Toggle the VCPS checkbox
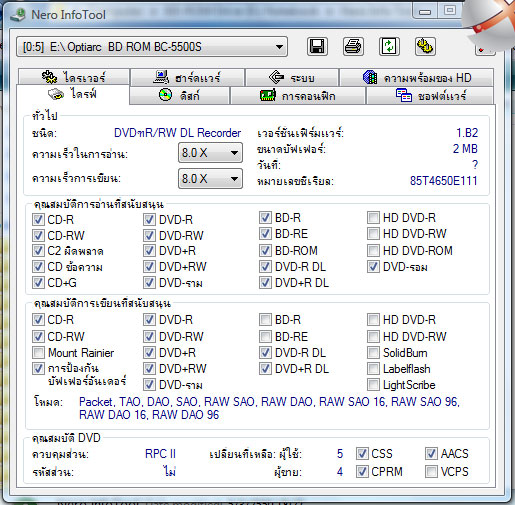This screenshot has width=515, height=505. [431, 471]
